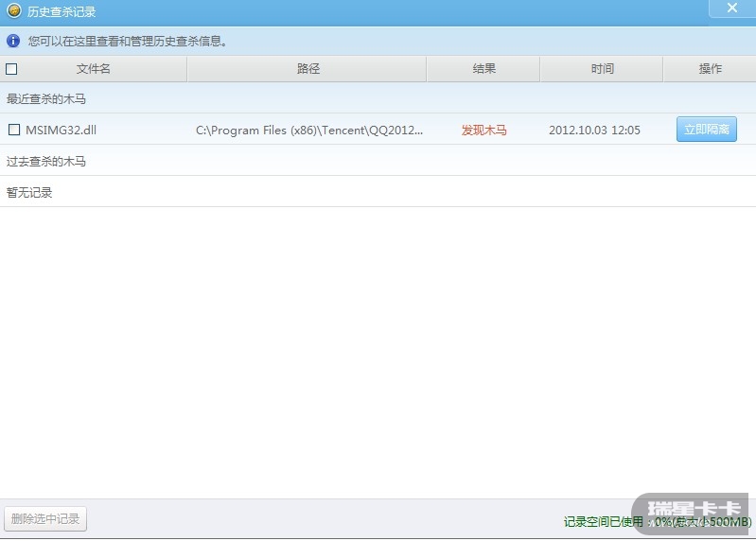The width and height of the screenshot is (756, 541).
Task: Sort by 时间 column header
Action: click(x=602, y=69)
